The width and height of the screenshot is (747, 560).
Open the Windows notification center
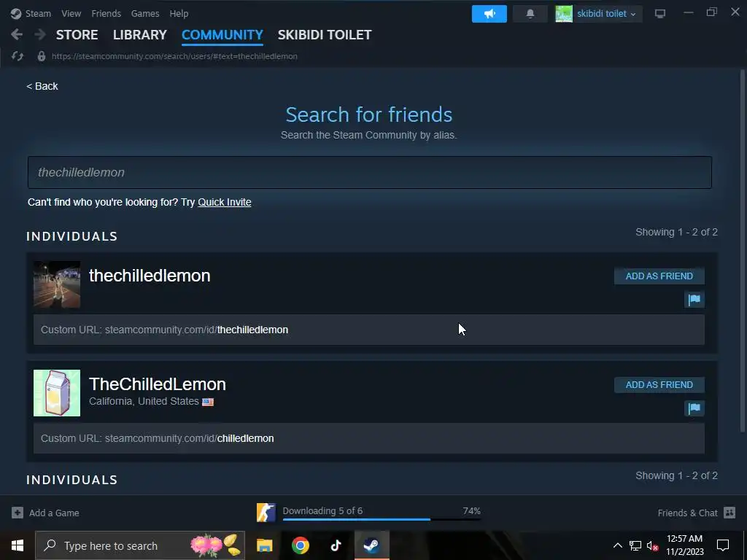coord(723,545)
